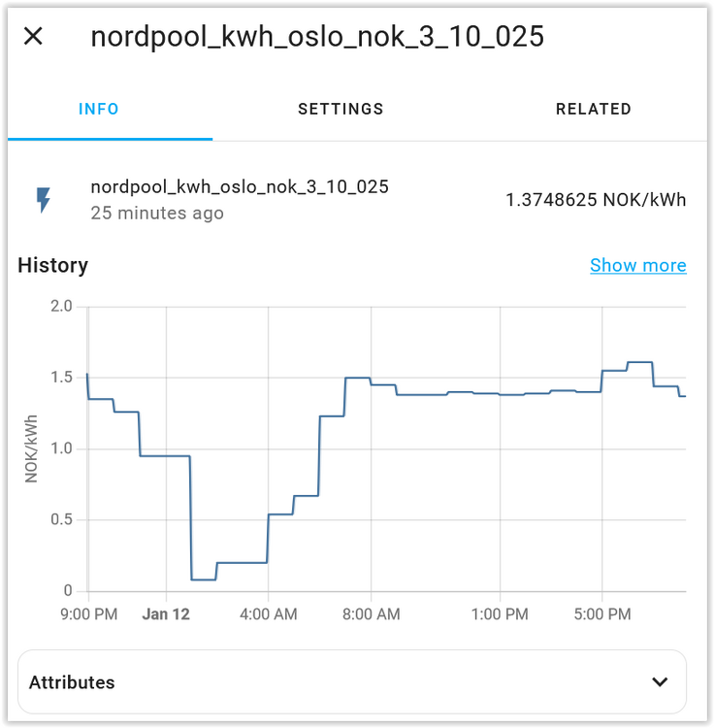Click the Attributes panel label
The height and width of the screenshot is (728, 714).
[72, 682]
